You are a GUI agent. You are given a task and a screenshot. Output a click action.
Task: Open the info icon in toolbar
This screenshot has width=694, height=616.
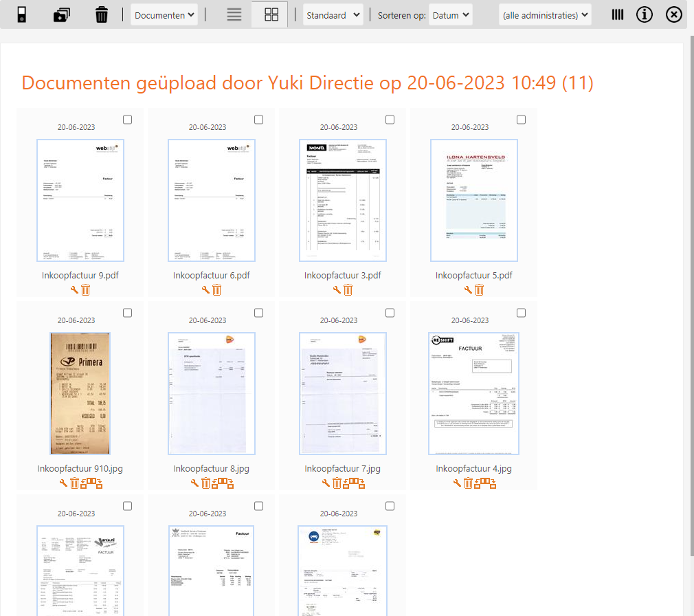(x=644, y=14)
